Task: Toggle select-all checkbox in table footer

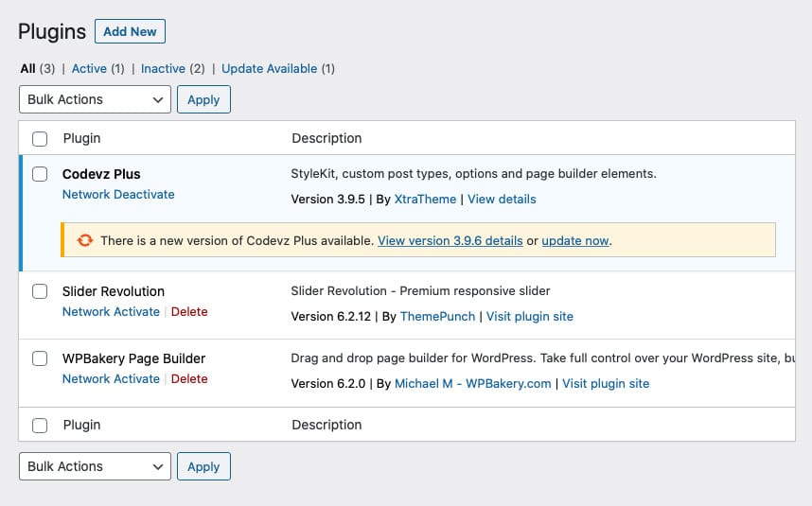Action: [x=40, y=426]
